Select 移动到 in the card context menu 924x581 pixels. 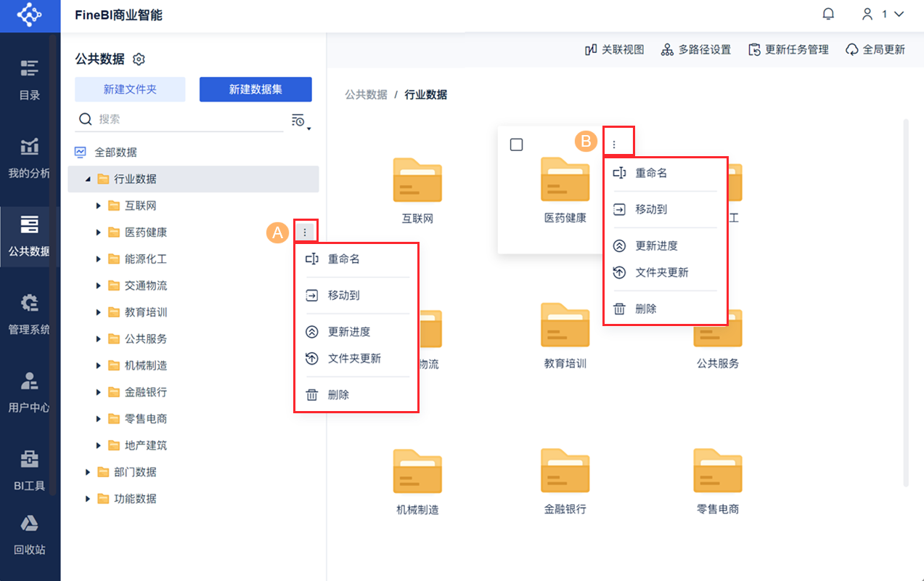pos(664,209)
